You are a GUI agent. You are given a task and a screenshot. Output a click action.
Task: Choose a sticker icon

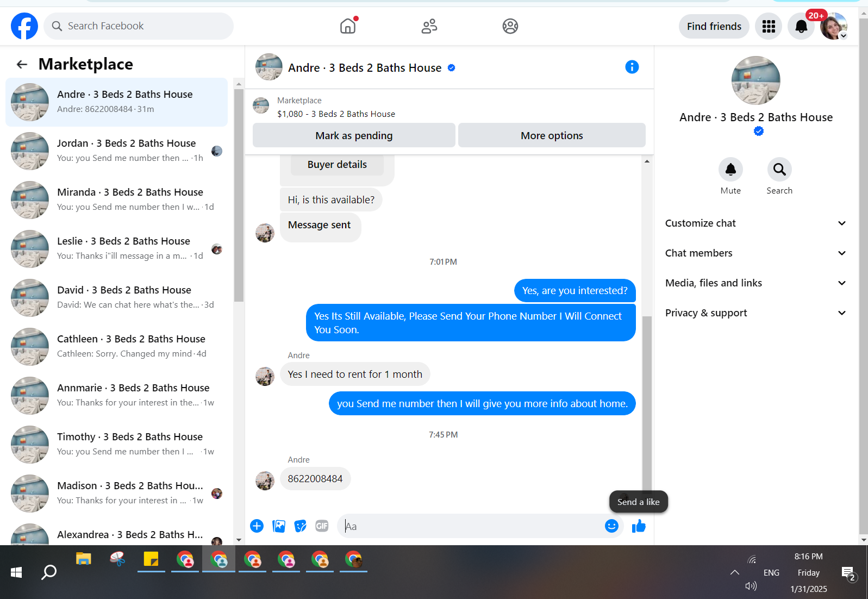(x=301, y=526)
